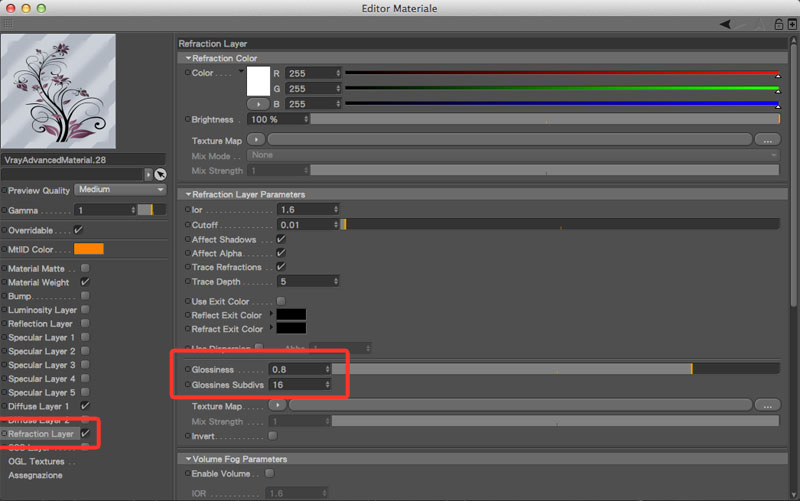Select Diffuse Layer 1 in channel list
This screenshot has height=501, width=800.
coord(38,406)
